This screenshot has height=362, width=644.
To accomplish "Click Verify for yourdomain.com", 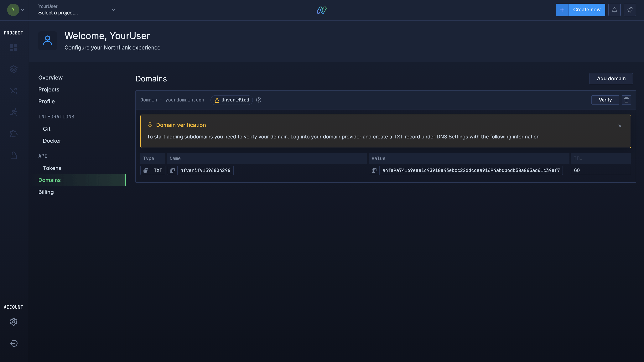I will (605, 100).
